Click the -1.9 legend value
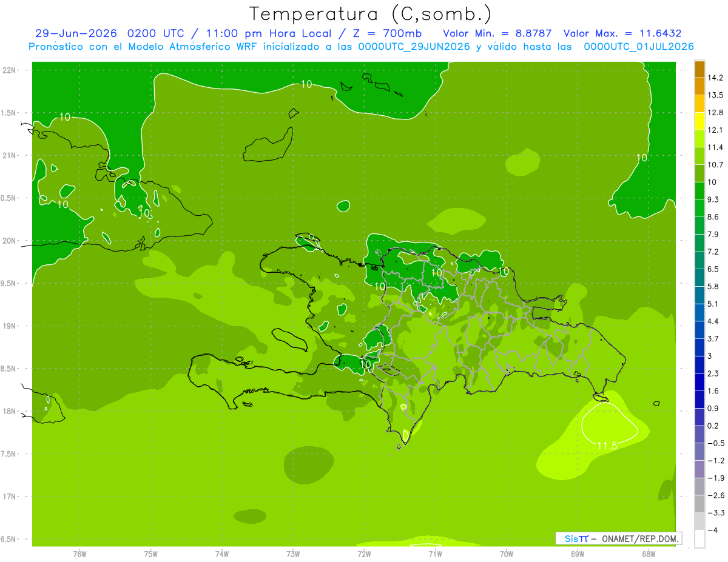728x562 pixels. point(716,478)
